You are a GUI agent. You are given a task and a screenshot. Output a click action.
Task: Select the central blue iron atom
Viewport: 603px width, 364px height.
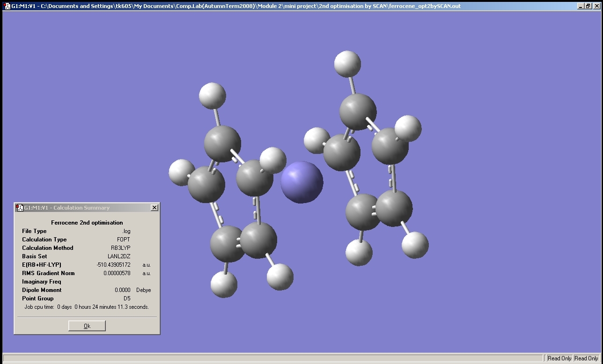(x=301, y=182)
